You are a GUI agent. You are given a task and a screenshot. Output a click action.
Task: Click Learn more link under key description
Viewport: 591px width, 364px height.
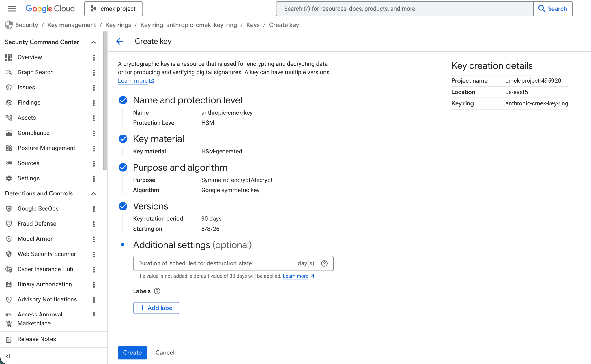click(136, 81)
